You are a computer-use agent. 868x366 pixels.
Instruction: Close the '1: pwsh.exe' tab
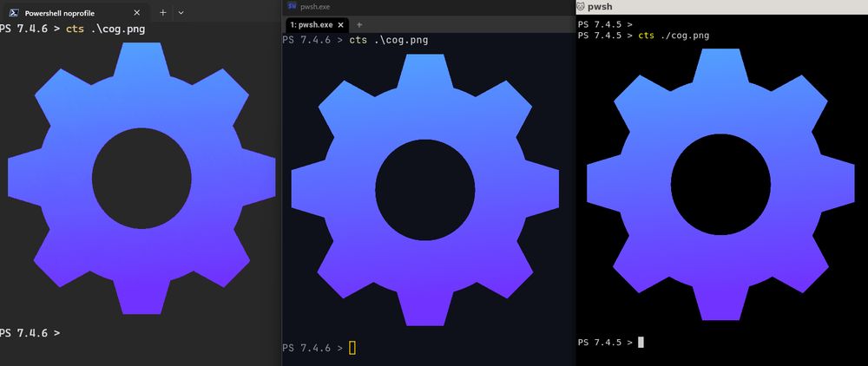click(340, 25)
